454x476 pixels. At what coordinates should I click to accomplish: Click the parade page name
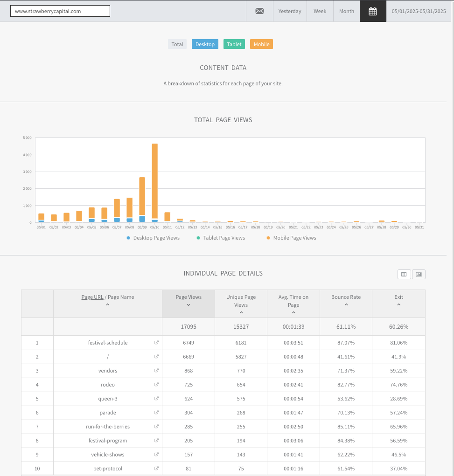click(108, 412)
